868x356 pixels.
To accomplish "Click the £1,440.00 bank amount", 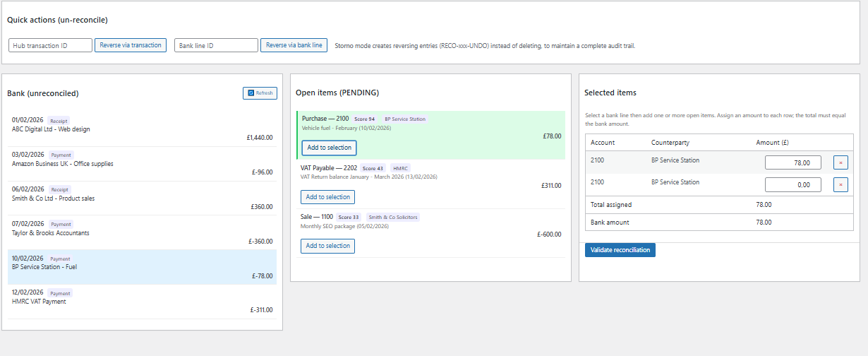I will click(x=260, y=138).
